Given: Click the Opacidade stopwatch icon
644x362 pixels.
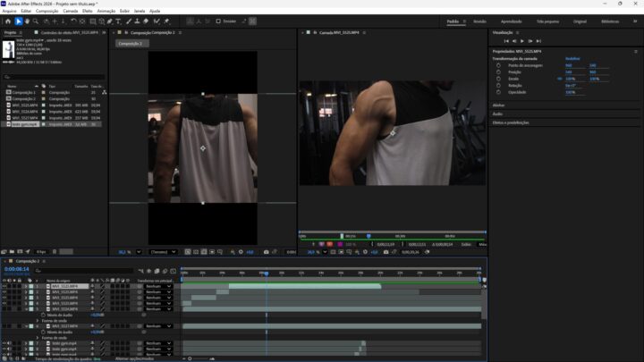Looking at the screenshot, I should point(500,91).
